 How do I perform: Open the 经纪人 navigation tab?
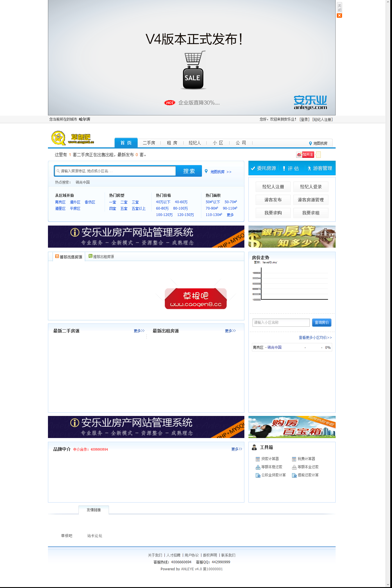[195, 143]
